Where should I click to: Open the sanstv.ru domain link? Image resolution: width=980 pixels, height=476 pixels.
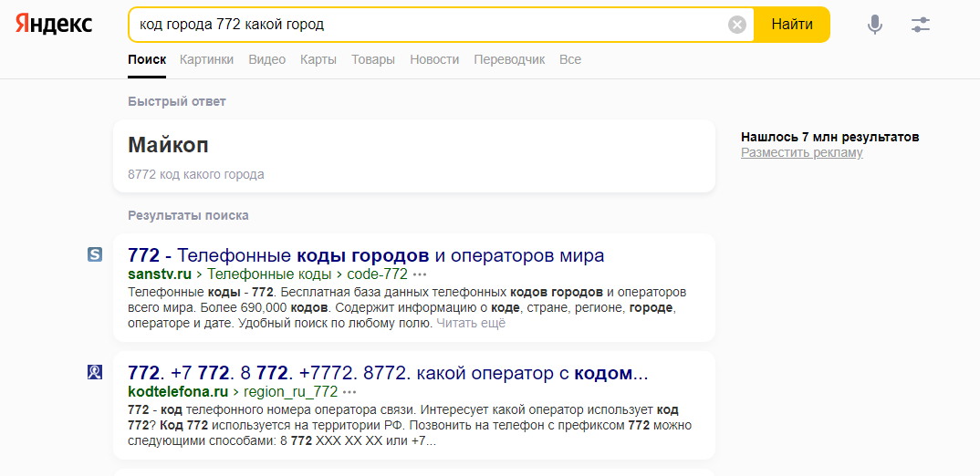[160, 274]
